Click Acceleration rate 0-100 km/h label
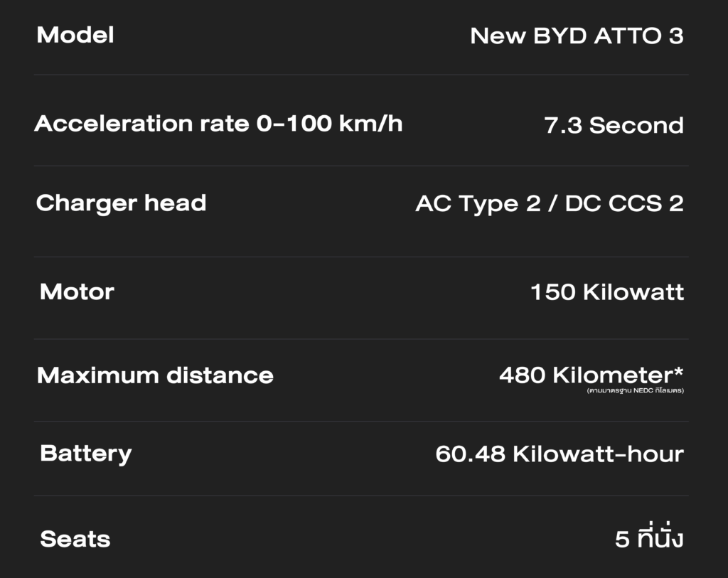 pyautogui.click(x=218, y=124)
